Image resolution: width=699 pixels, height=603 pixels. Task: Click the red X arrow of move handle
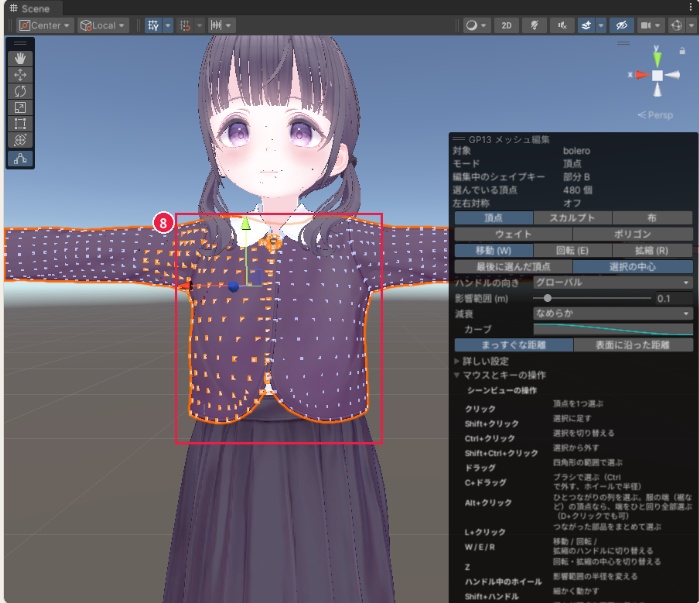[185, 286]
